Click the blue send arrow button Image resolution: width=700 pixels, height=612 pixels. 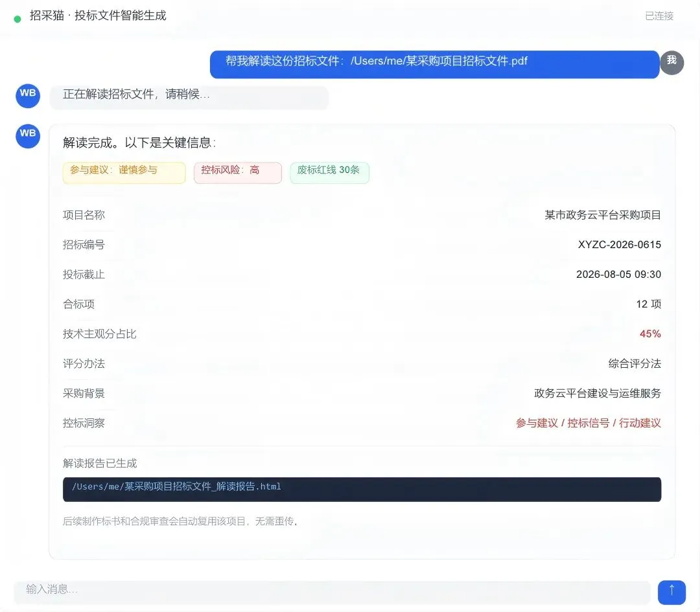(671, 592)
